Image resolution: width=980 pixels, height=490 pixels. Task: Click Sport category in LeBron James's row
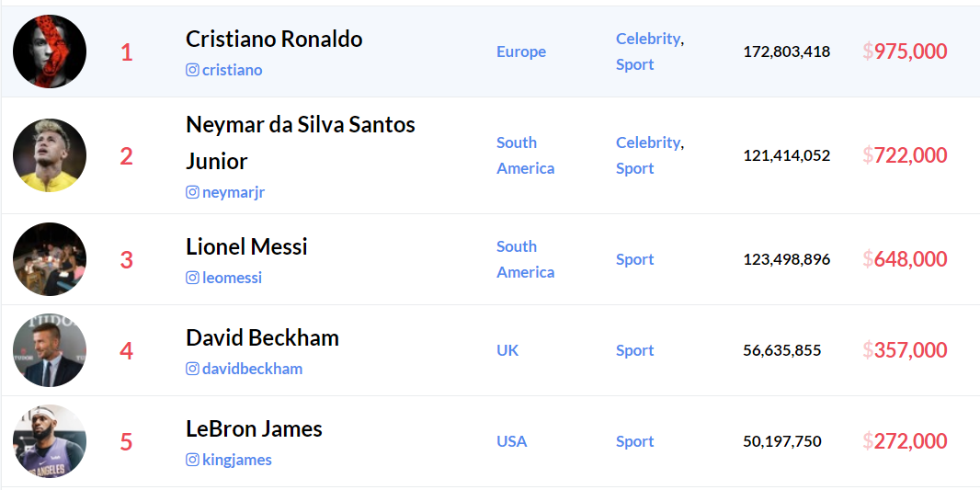tap(635, 441)
